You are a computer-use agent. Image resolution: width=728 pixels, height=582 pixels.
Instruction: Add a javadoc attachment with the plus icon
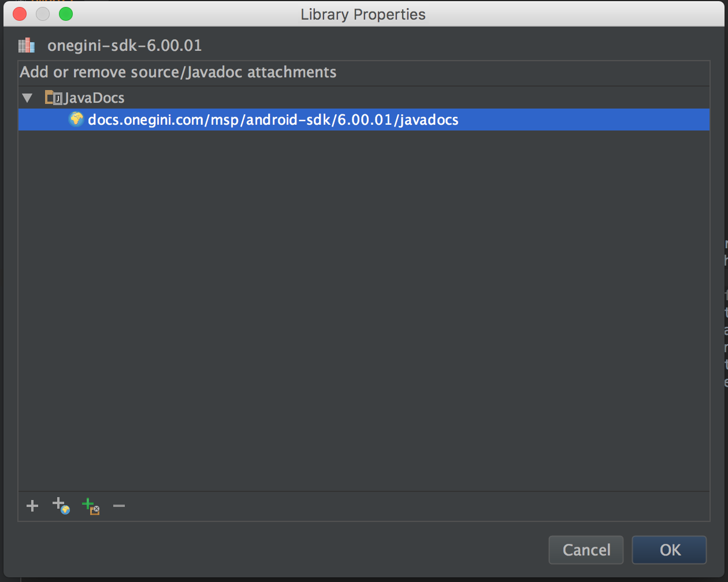32,506
